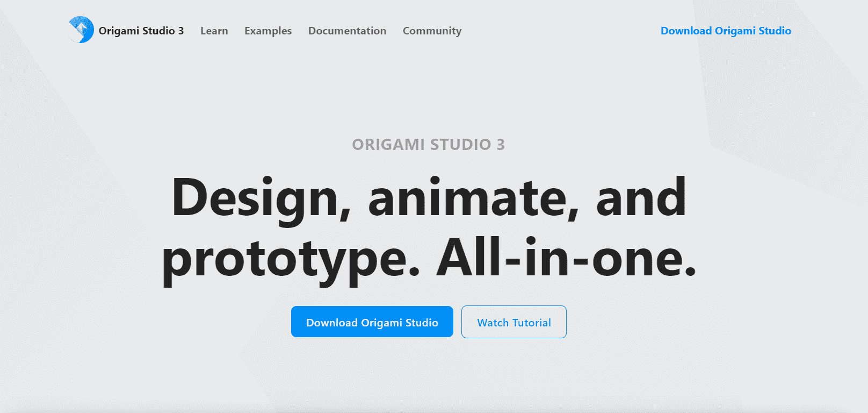Screen dimensions: 868x413
Task: Click the Origami bird logo icon
Action: click(81, 30)
